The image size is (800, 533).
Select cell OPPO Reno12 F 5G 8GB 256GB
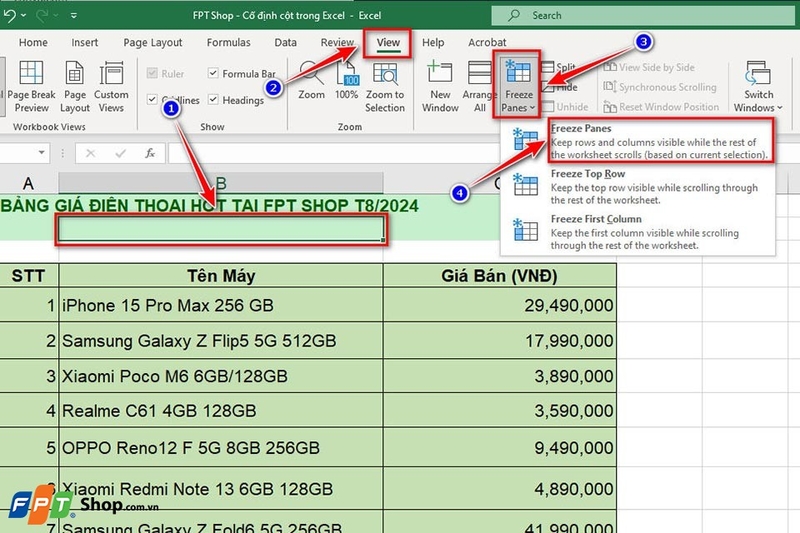pyautogui.click(x=221, y=447)
